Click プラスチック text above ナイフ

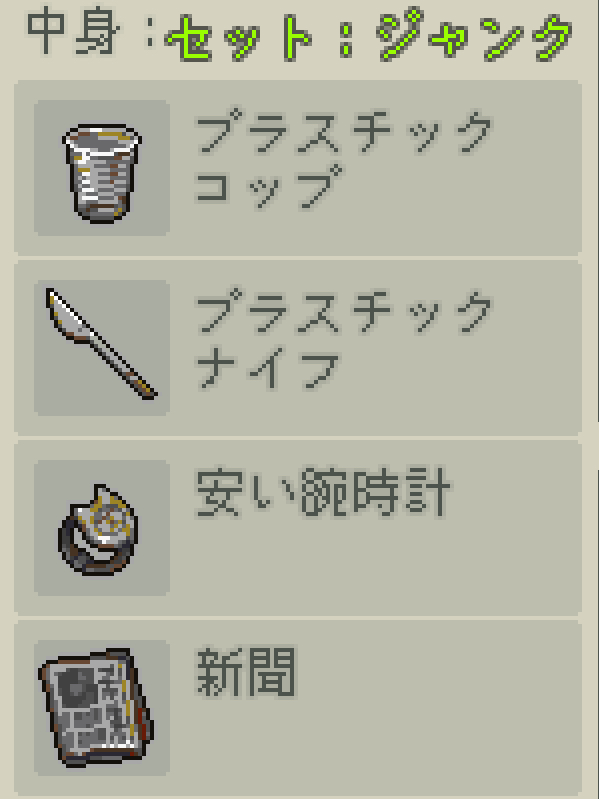(x=344, y=311)
